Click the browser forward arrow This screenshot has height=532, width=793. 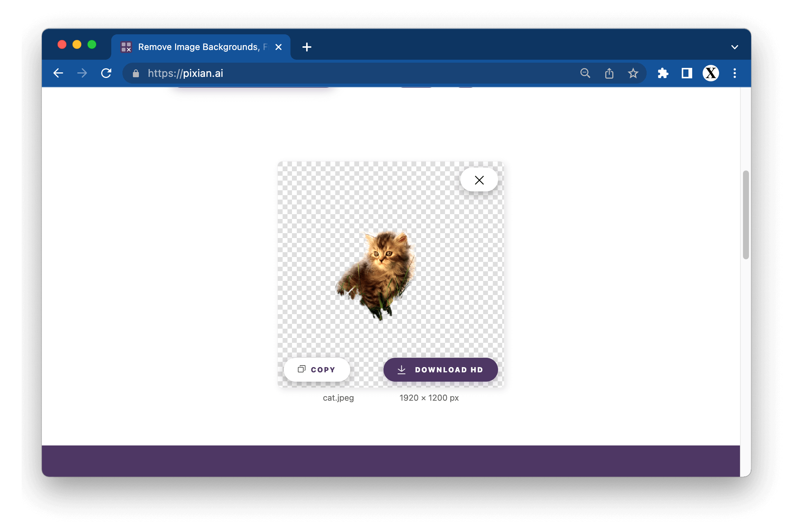coord(82,73)
